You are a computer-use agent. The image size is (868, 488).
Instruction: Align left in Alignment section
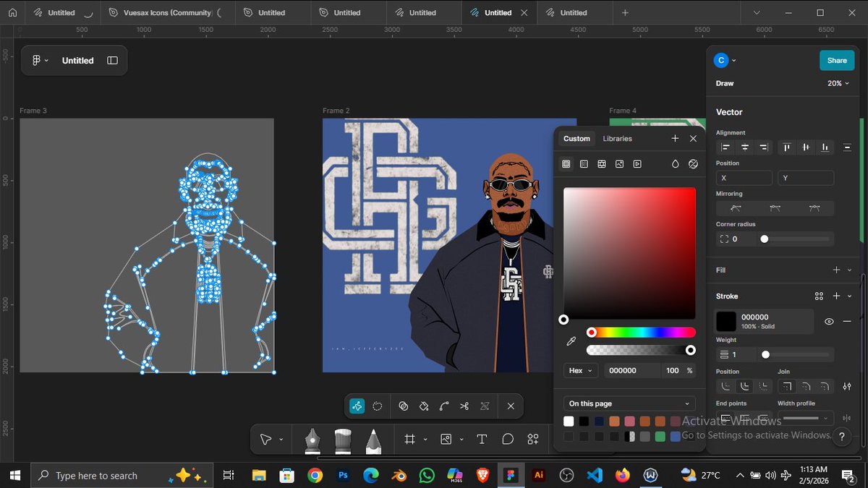(x=726, y=147)
